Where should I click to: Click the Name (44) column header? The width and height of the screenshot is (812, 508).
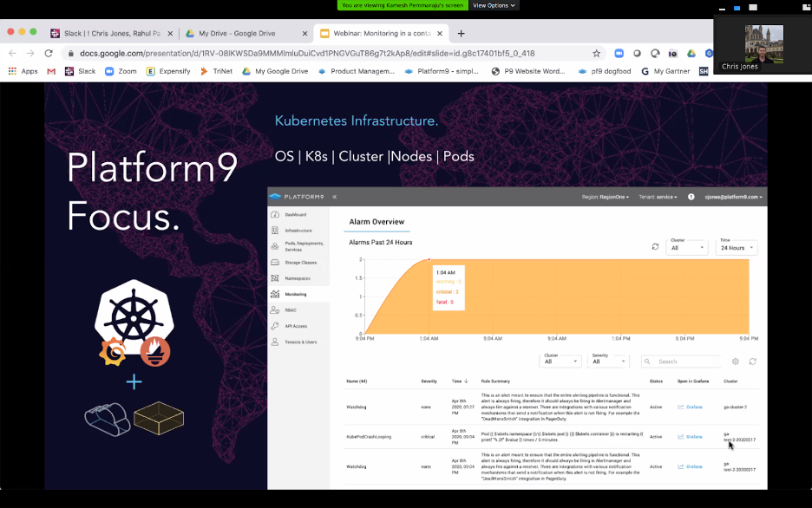coord(357,381)
